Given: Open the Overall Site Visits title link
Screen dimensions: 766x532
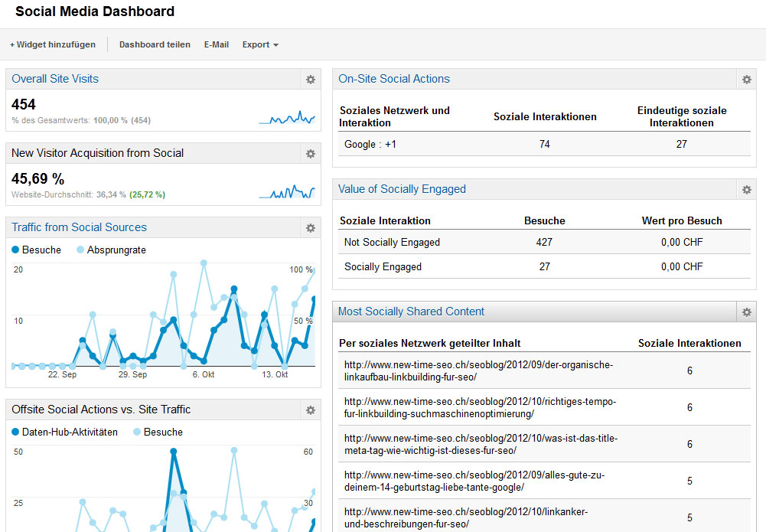Looking at the screenshot, I should pyautogui.click(x=55, y=79).
